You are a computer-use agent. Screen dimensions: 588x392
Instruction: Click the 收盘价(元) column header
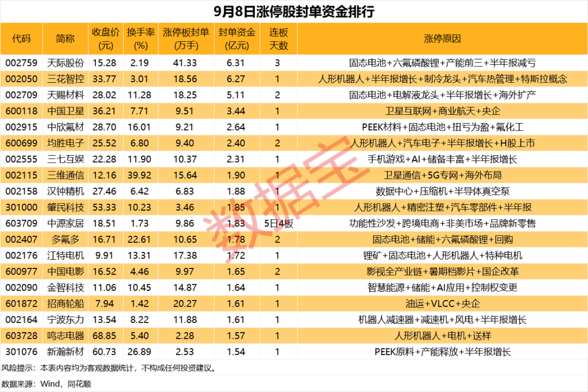(x=106, y=39)
